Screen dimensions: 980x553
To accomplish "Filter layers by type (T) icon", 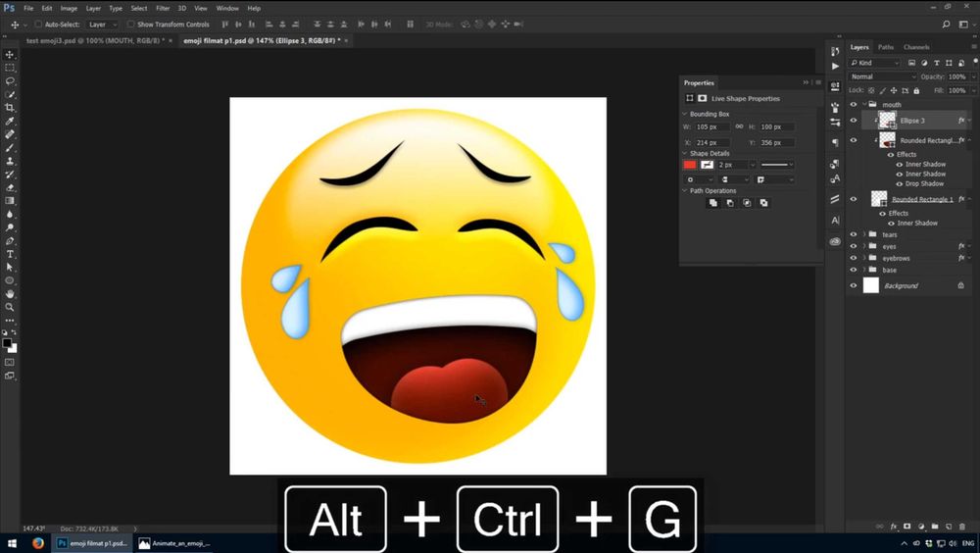I will point(936,63).
